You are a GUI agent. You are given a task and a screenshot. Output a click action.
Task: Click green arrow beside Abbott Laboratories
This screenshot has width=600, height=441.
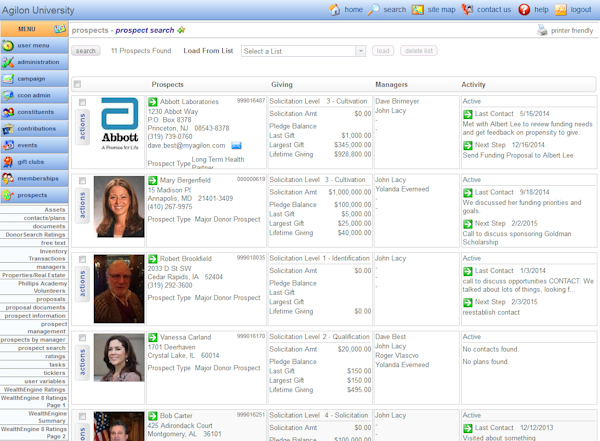click(153, 102)
